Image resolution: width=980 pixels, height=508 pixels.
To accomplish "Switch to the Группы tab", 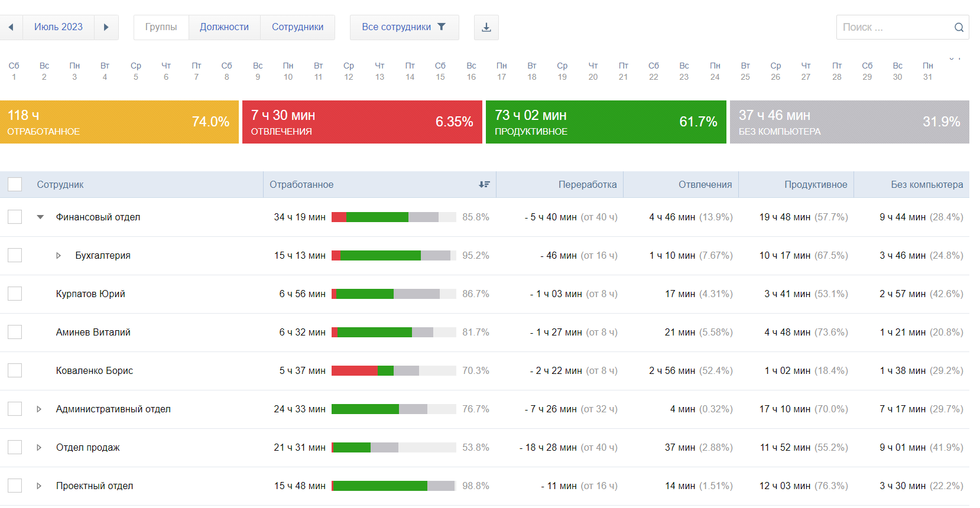I will (161, 27).
